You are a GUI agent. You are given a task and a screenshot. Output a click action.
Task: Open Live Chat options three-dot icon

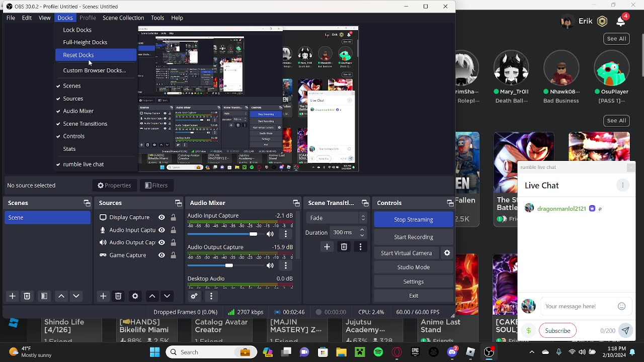623,185
